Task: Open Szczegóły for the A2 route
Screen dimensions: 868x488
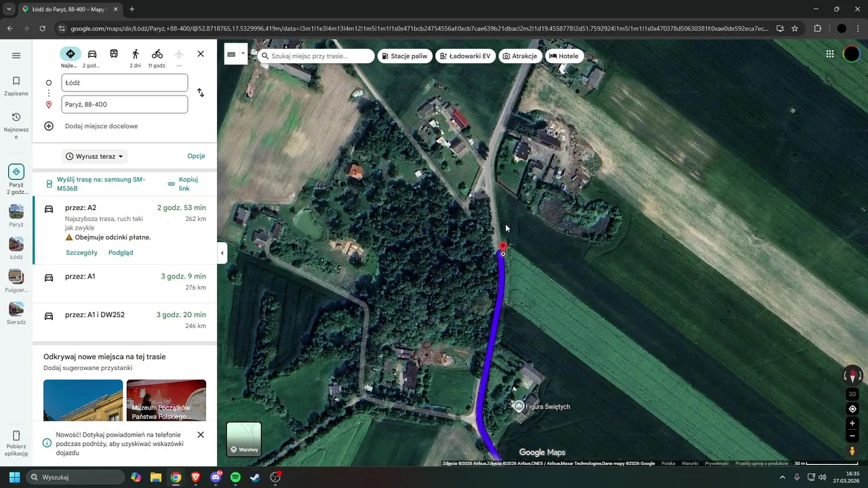Action: 81,253
